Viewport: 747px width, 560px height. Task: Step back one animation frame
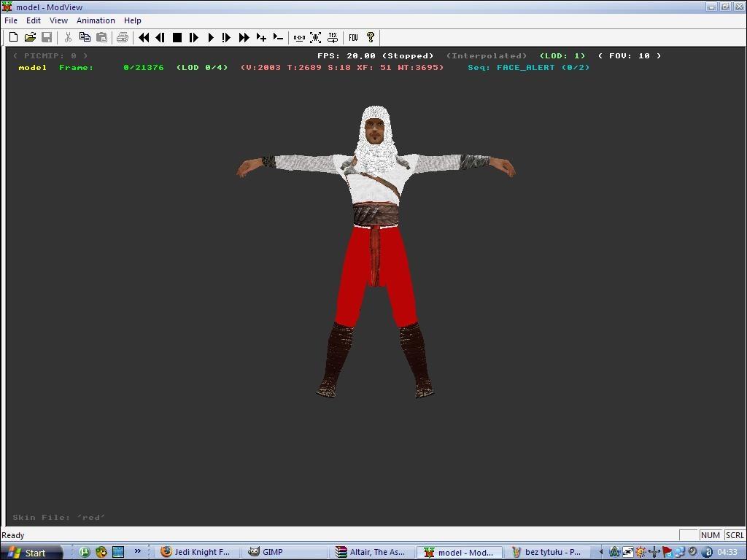click(x=160, y=37)
